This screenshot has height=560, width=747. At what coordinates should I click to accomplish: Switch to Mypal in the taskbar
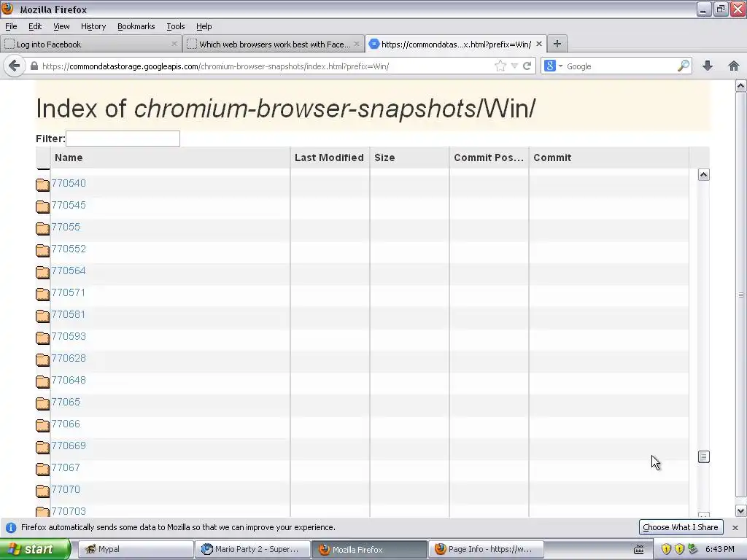click(135, 549)
